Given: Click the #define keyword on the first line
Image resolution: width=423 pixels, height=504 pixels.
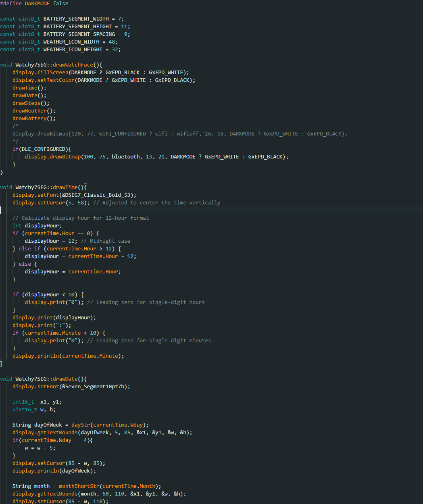Looking at the screenshot, I should pos(11,4).
